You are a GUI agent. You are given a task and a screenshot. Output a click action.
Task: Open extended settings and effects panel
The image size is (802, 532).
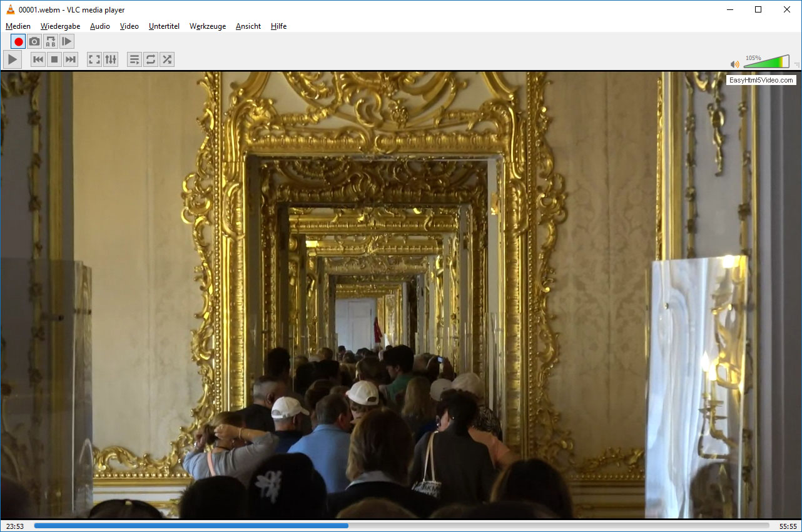tap(111, 59)
